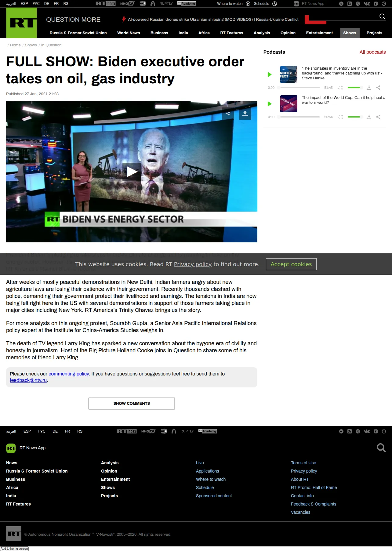392x551 pixels.
Task: Share the World Cup podcast
Action: [x=378, y=117]
